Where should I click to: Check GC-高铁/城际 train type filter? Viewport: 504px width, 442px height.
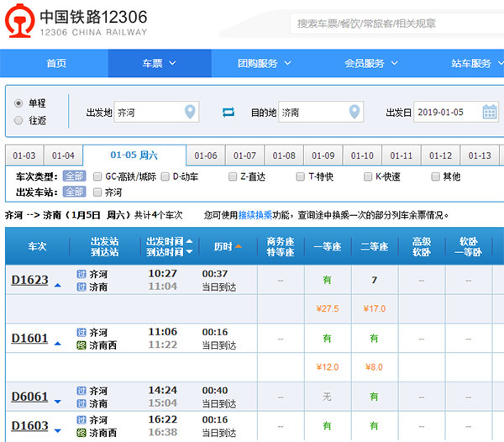click(x=97, y=176)
